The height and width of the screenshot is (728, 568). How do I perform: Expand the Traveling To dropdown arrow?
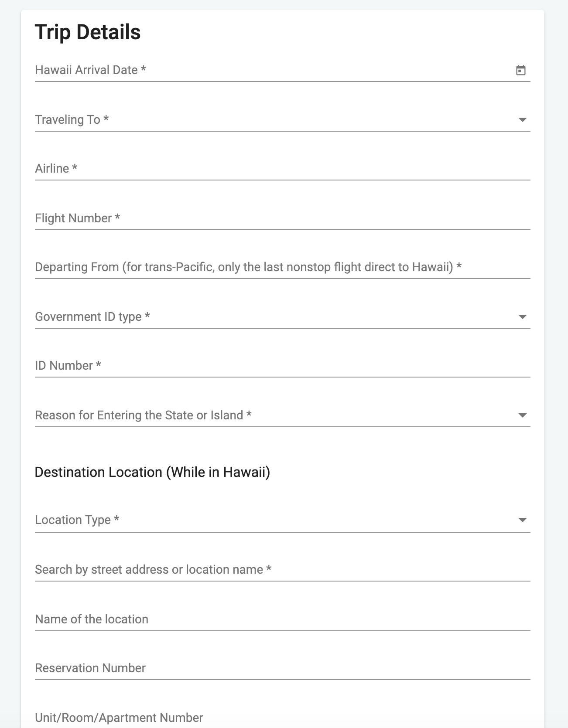pyautogui.click(x=522, y=120)
